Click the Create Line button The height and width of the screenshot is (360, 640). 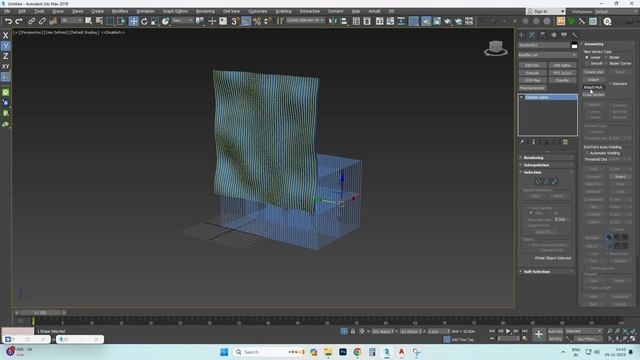pyautogui.click(x=594, y=72)
